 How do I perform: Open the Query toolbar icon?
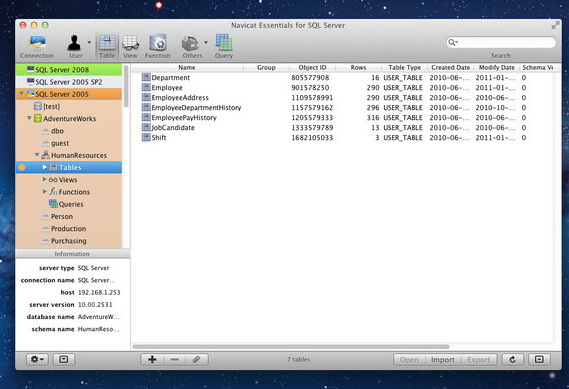pos(224,47)
